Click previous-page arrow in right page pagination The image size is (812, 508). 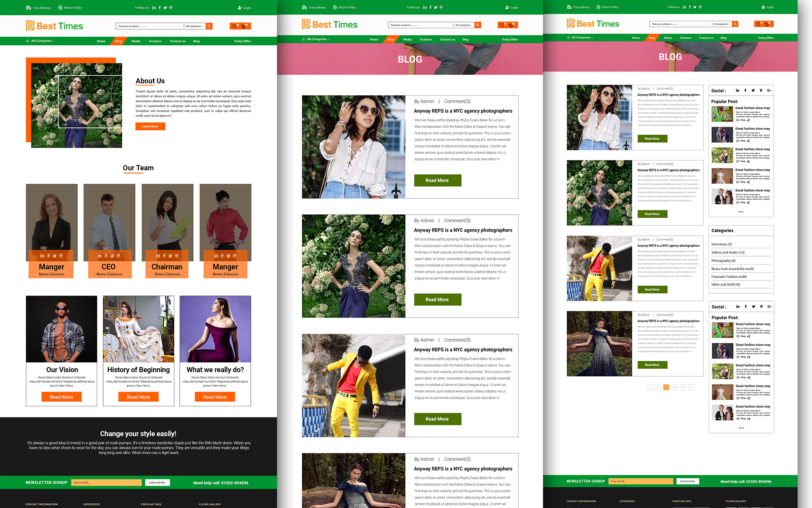(650, 387)
